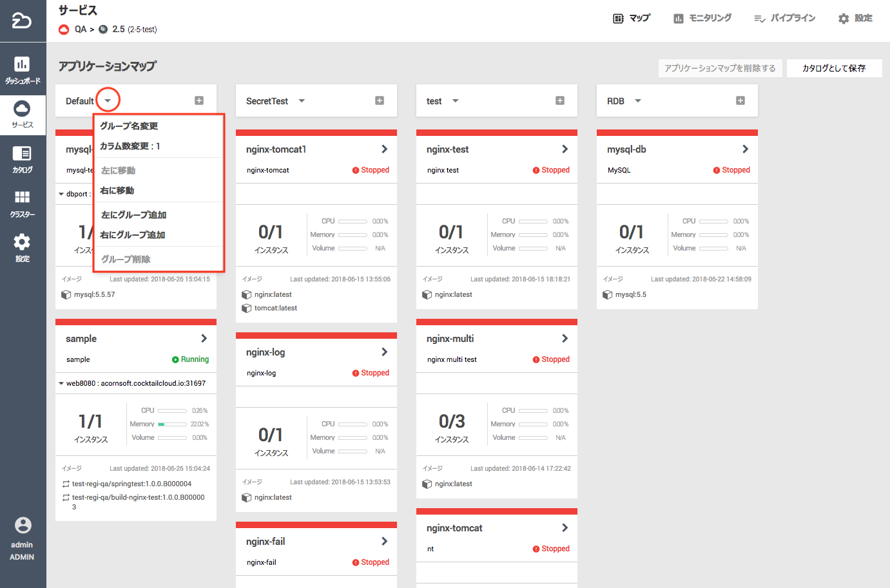Open the RDB group dropdown arrow
This screenshot has width=890, height=588.
pyautogui.click(x=638, y=101)
